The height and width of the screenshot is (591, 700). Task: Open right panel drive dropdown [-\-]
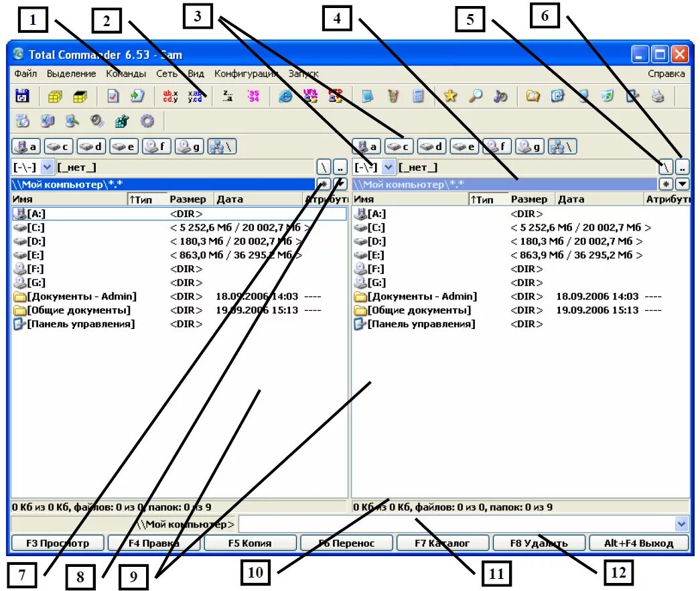click(x=389, y=168)
